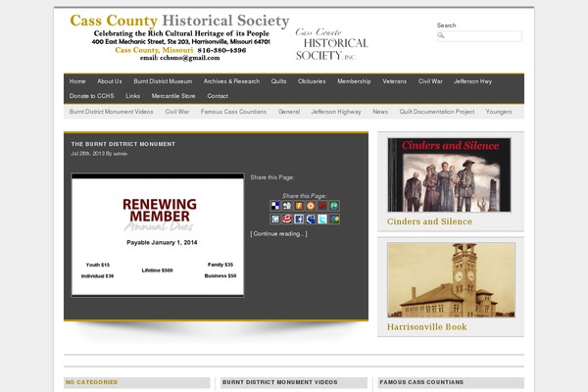The height and width of the screenshot is (392, 588).
Task: Click the No Categories footer heading
Action: (91, 382)
